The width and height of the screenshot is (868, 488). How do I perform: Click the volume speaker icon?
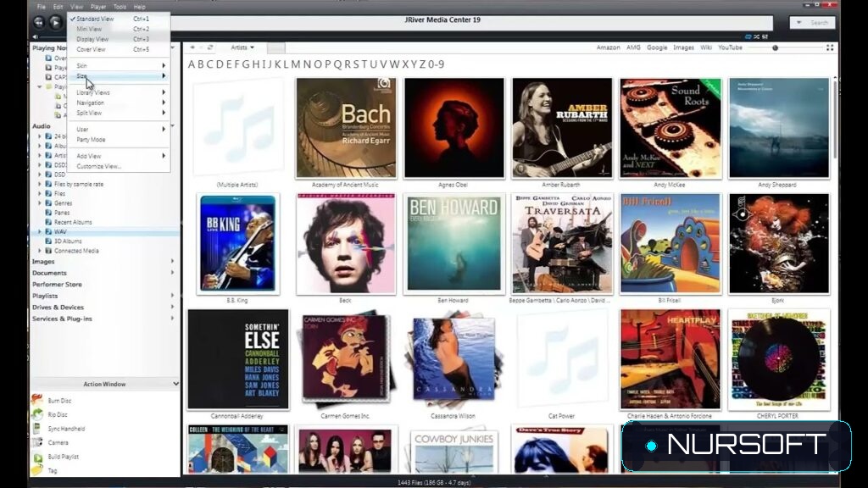[36, 37]
